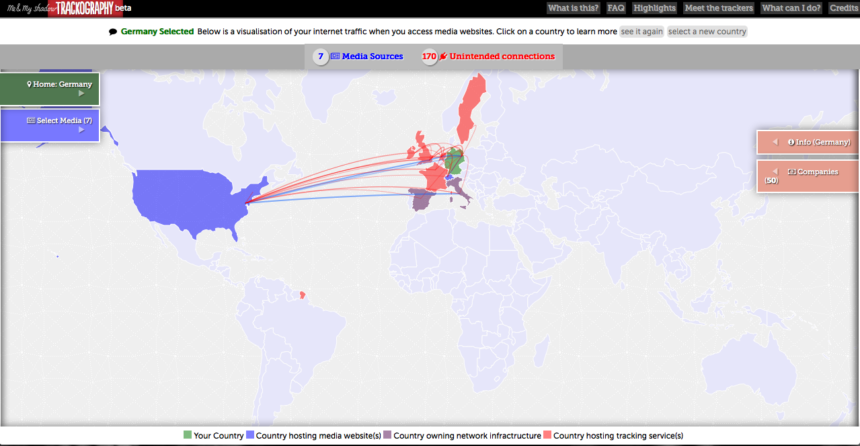Click select a new country button
The image size is (860, 446).
click(x=706, y=32)
